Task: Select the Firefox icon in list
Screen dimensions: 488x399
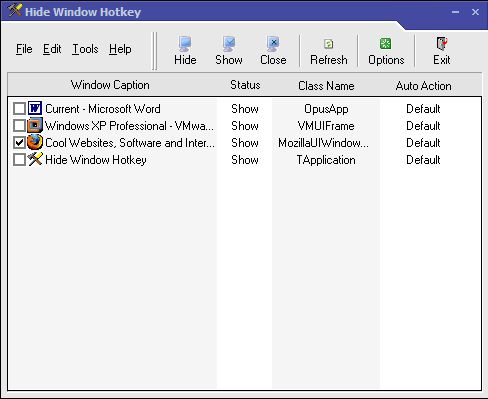Action: click(x=35, y=142)
